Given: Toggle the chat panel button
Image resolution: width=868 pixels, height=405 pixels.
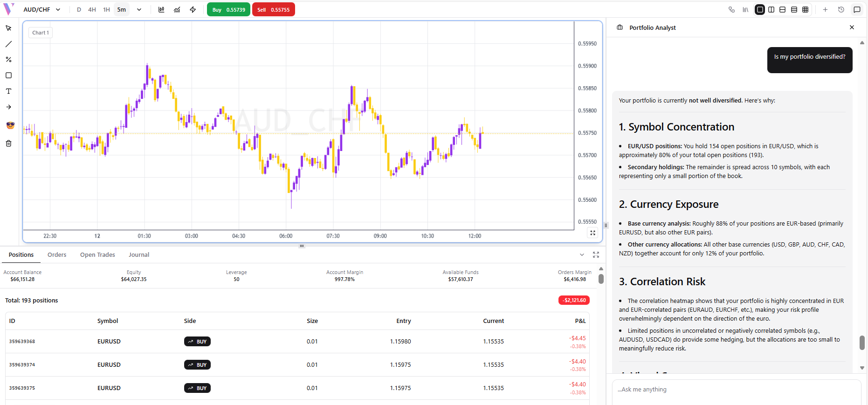Looking at the screenshot, I should click(857, 10).
